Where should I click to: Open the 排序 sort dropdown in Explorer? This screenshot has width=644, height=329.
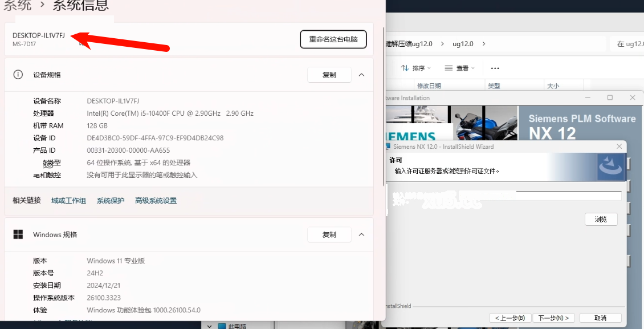tap(415, 68)
